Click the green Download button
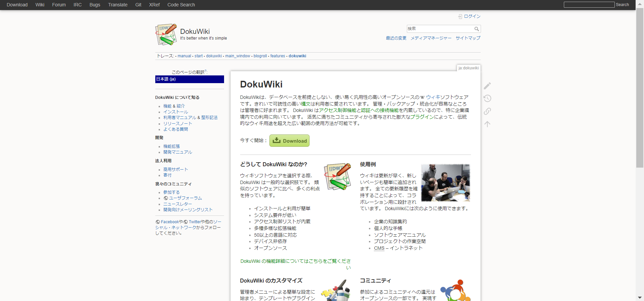Image resolution: width=644 pixels, height=301 pixels. coord(289,141)
